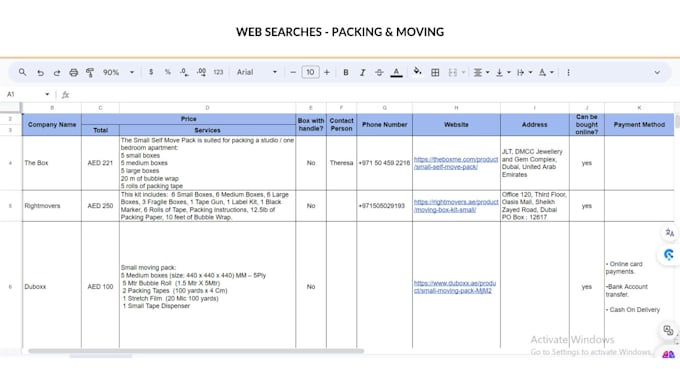
Task: Select phone number +971 50 459 2216
Action: coord(384,163)
